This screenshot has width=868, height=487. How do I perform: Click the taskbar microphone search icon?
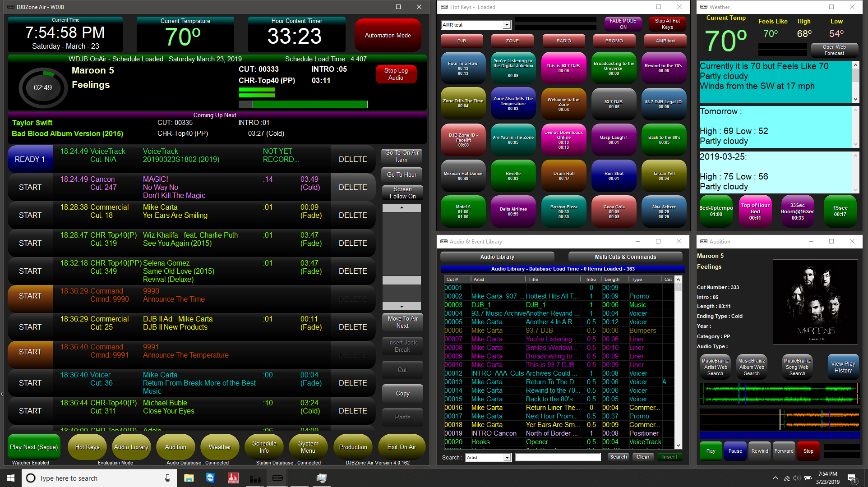167,478
